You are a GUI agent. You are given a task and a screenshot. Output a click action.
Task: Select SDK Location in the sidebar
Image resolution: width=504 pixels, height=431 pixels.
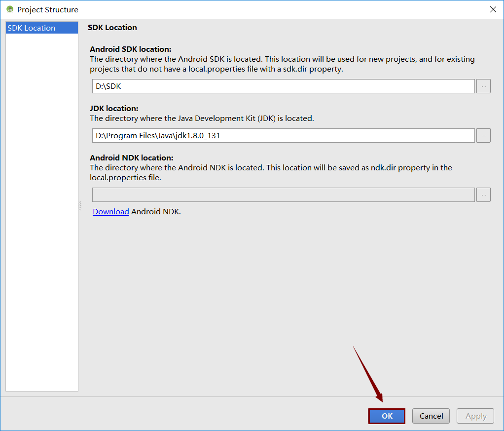42,28
